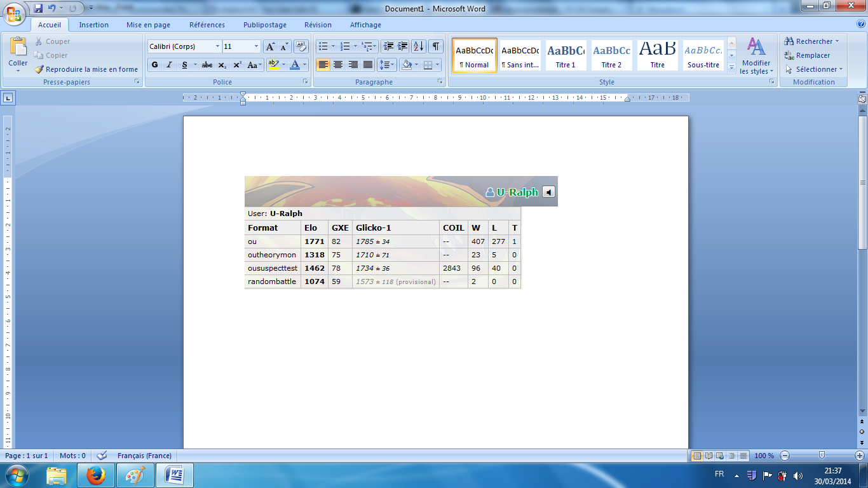Viewport: 868px width, 488px height.
Task: Click the Show paragraph marks icon
Action: coord(435,46)
